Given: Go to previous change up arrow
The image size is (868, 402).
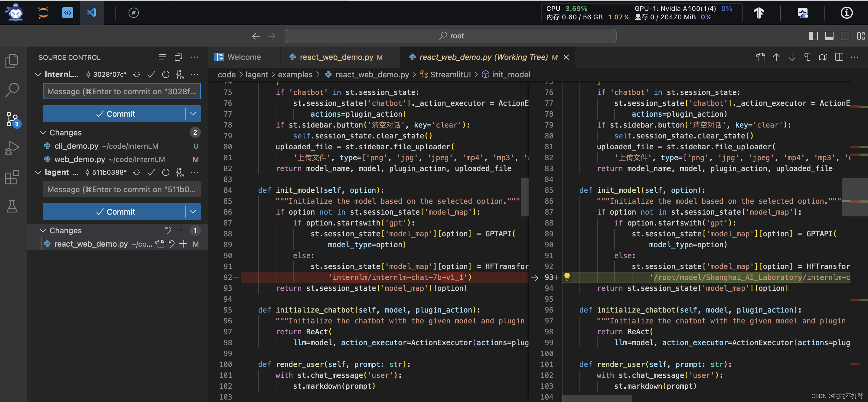Looking at the screenshot, I should click(x=776, y=57).
